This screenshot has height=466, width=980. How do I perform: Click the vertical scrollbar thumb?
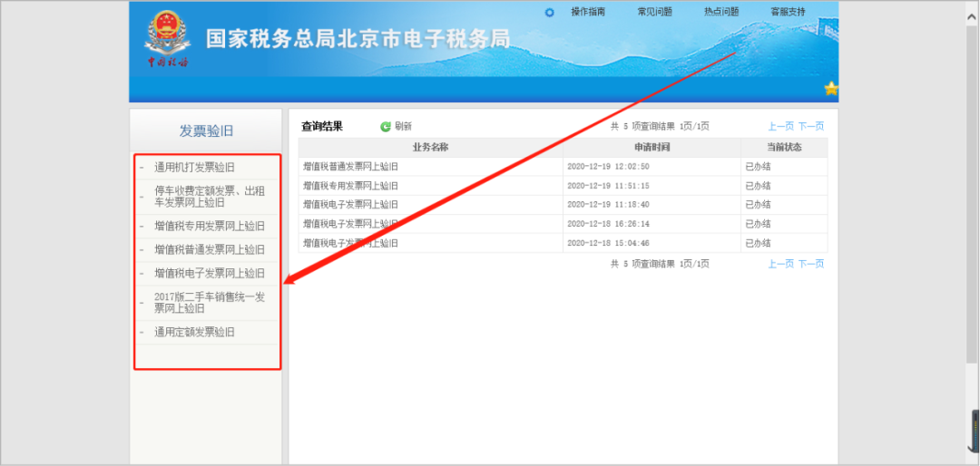tap(973, 194)
